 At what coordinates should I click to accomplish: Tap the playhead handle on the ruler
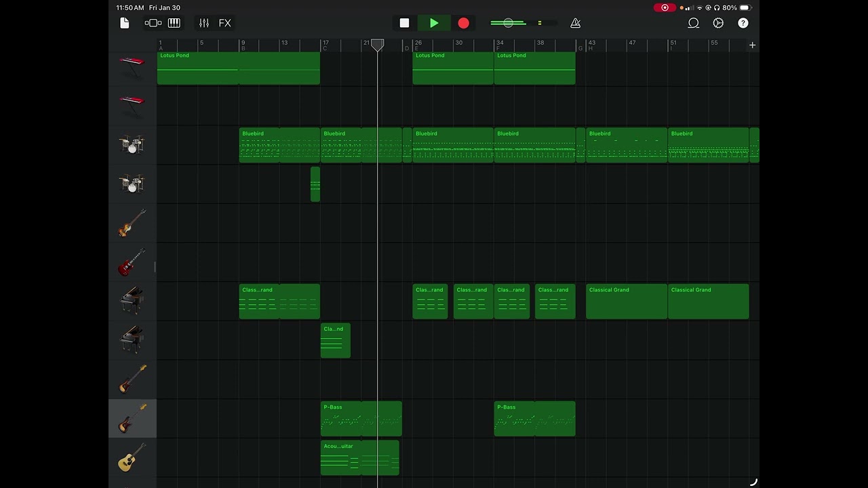(x=378, y=45)
